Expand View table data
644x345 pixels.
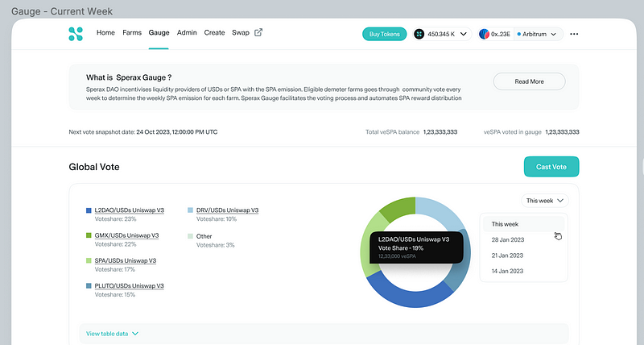point(112,334)
